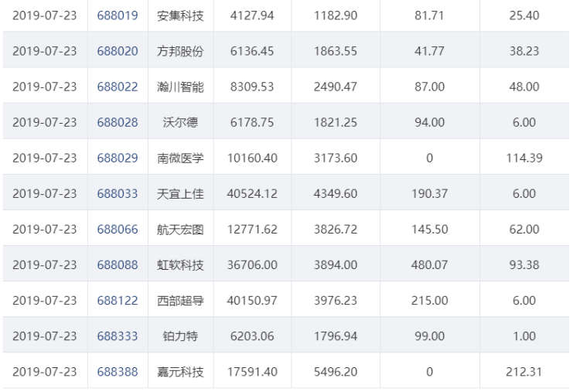The height and width of the screenshot is (392, 580).
Task: Click stock code 688022
Action: [x=118, y=87]
